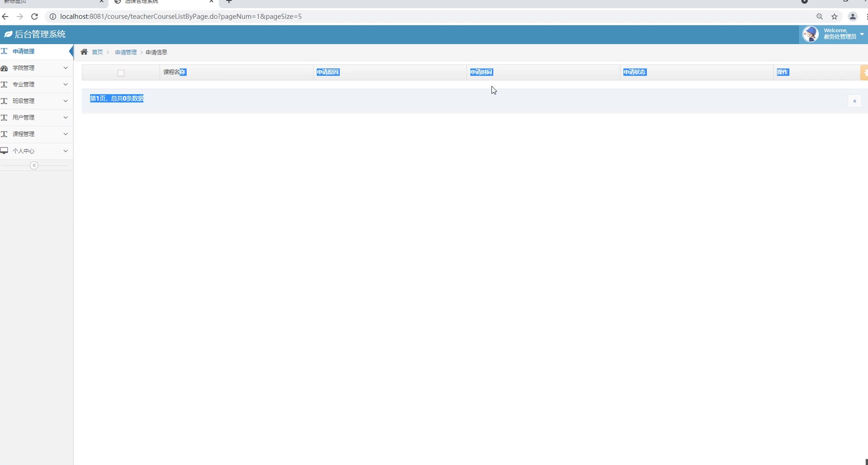868x465 pixels.
Task: Toggle the select-all checkbox in table header
Action: 121,73
